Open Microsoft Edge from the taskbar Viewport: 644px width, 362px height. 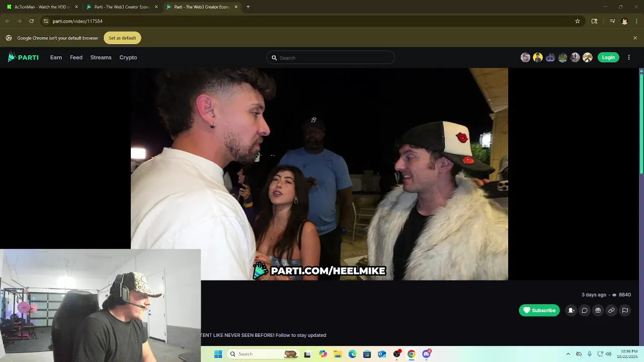coord(352,354)
